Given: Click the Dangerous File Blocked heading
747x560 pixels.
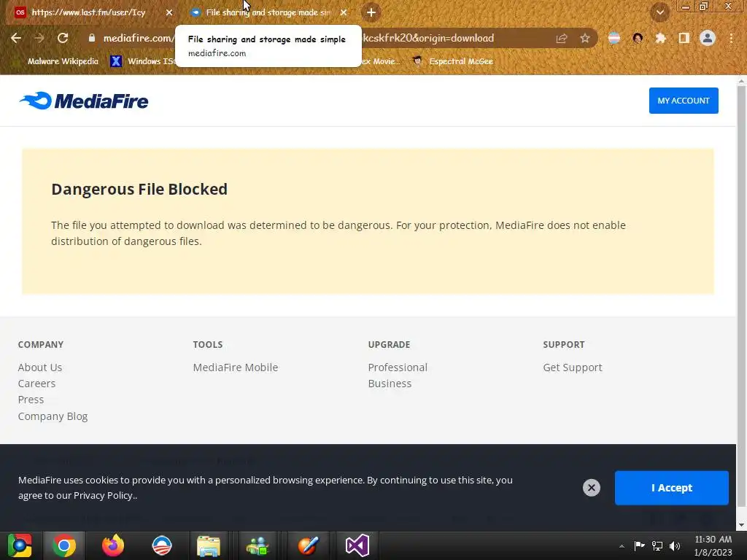Looking at the screenshot, I should pos(139,189).
